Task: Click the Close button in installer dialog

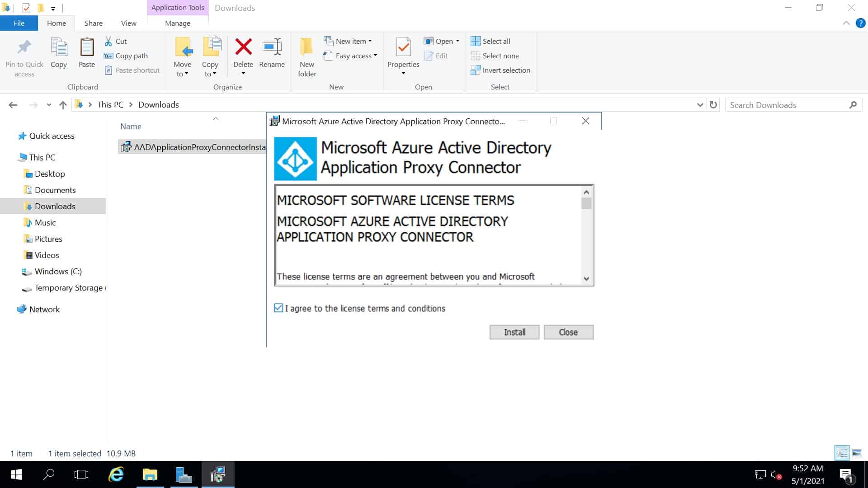Action: 568,332
